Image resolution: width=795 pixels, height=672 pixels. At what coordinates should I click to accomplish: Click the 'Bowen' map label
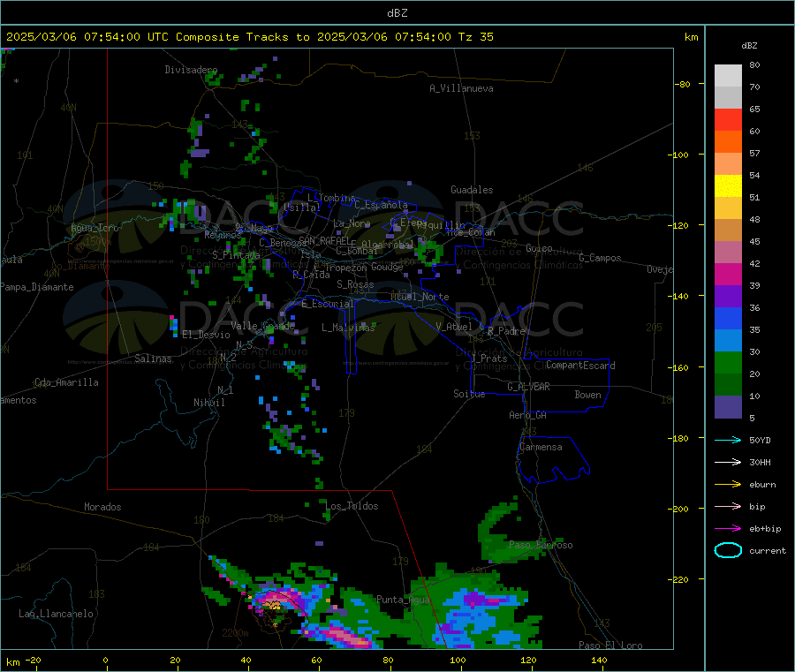[588, 395]
